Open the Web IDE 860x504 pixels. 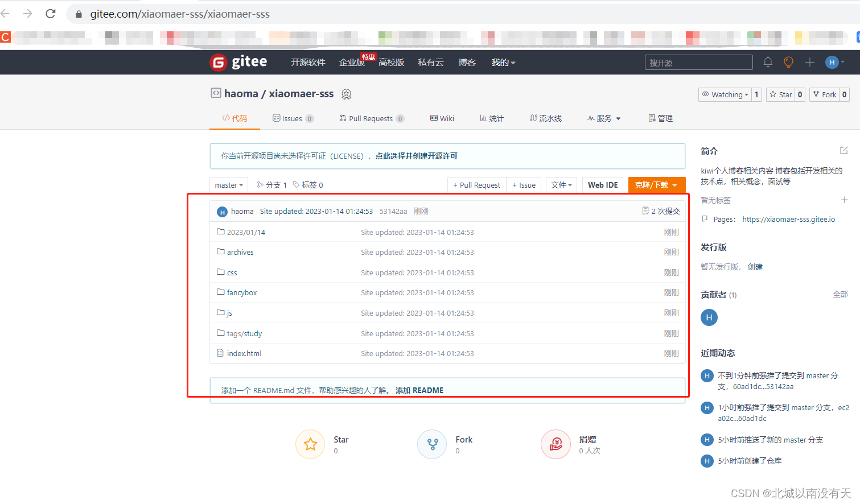(603, 185)
